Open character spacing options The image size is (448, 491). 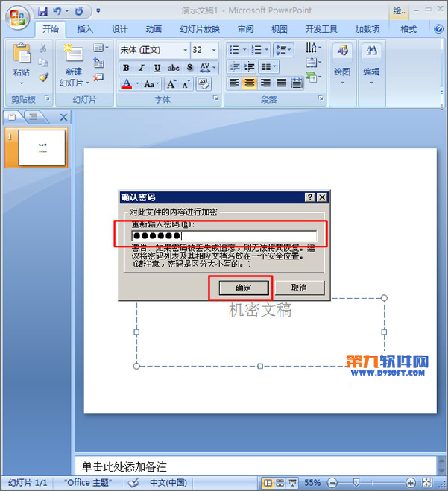pyautogui.click(x=208, y=68)
